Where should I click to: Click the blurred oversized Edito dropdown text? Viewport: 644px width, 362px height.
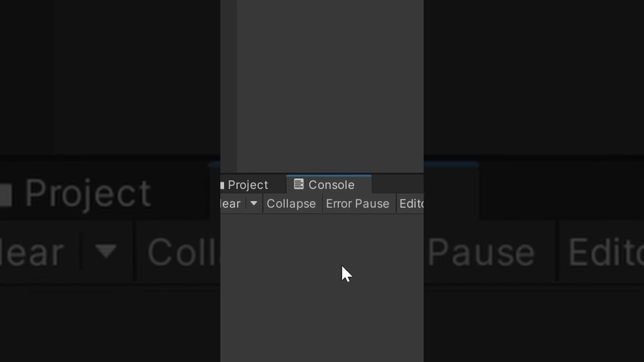point(606,252)
